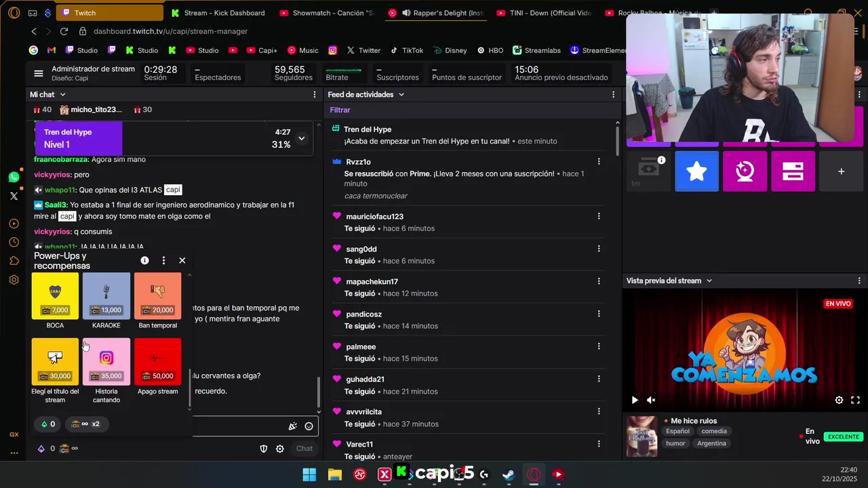The image size is (868, 488).
Task: Switch to the Showmatch YouTube tab
Action: coord(328,13)
